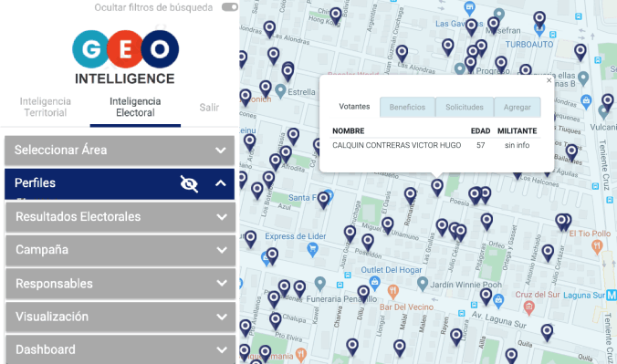Click the Jardín Winnie Pooh location pin

pos(423,284)
